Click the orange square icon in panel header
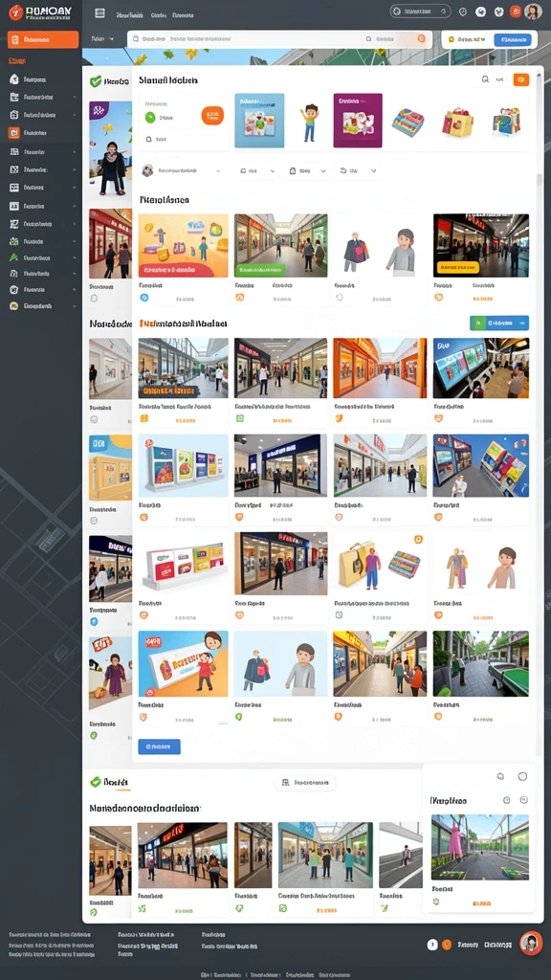 click(521, 79)
